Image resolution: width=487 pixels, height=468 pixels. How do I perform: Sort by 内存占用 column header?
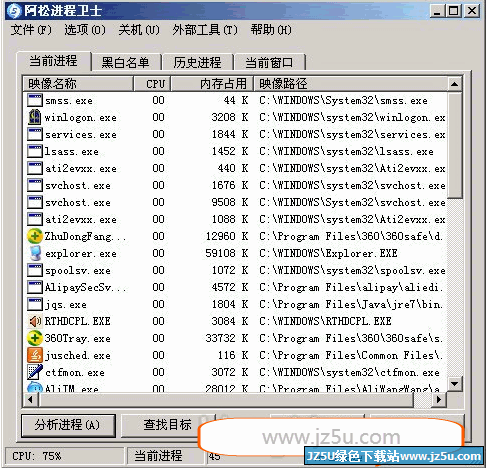212,84
